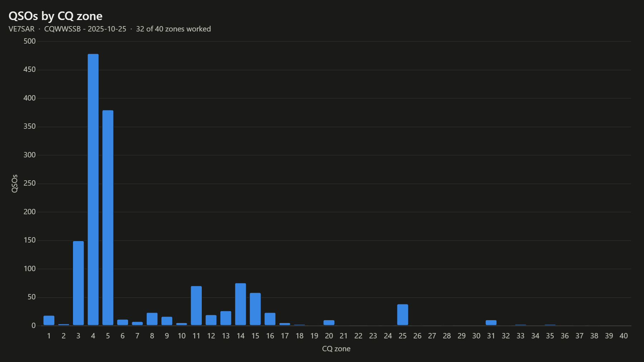
Task: Select the zone 5 bar in chart
Action: coord(108,217)
